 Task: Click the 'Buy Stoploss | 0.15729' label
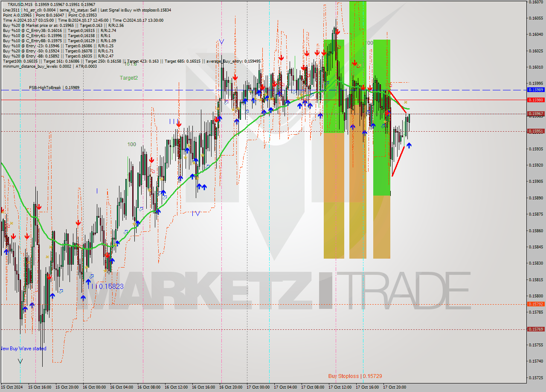coord(355,376)
